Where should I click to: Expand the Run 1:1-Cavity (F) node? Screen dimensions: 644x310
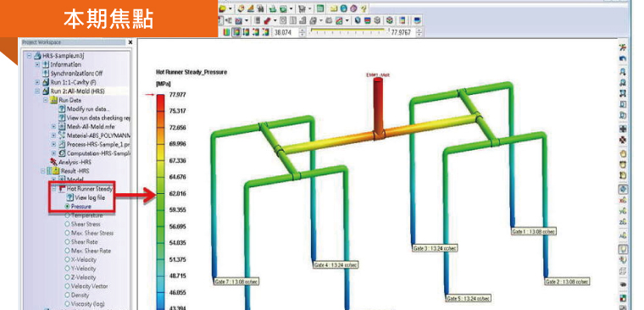click(37, 82)
